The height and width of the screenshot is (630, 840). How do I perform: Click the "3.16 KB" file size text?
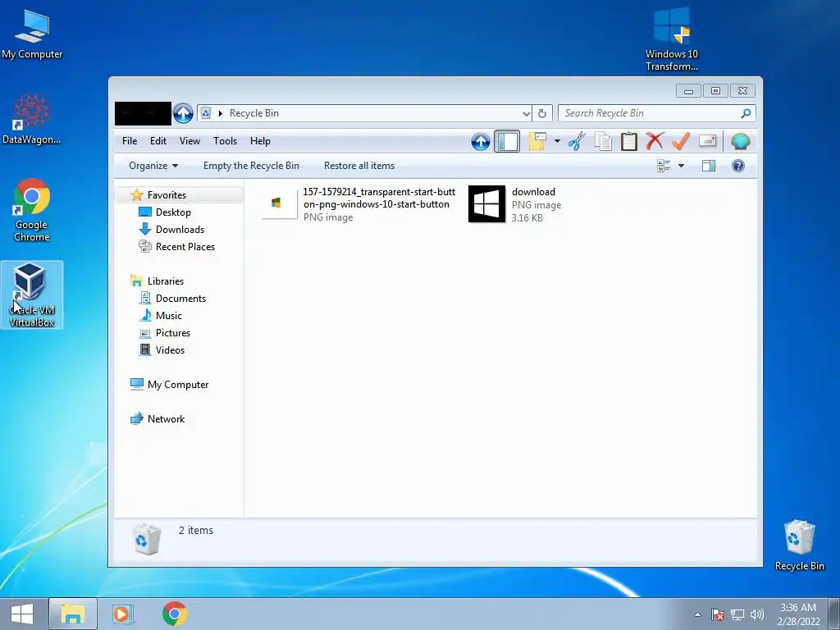coord(527,218)
